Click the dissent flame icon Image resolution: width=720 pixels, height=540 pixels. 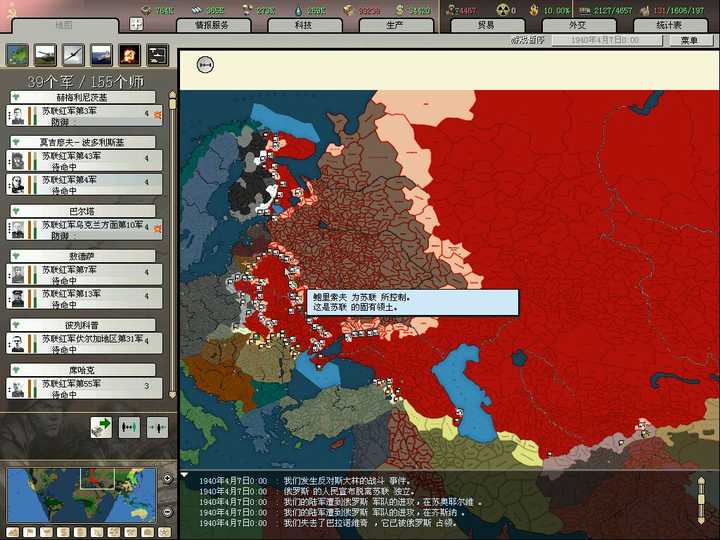534,10
